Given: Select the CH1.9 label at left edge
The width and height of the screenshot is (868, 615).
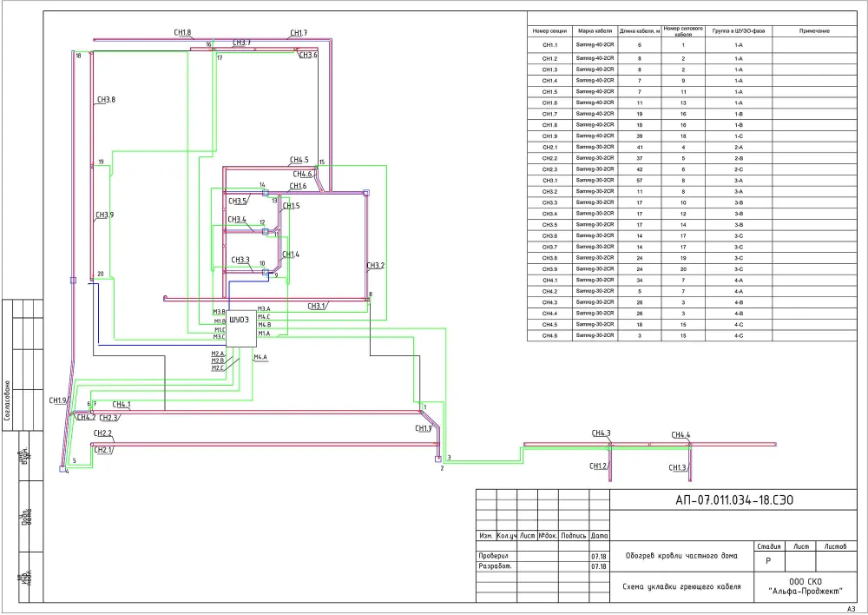Looking at the screenshot, I should (57, 400).
